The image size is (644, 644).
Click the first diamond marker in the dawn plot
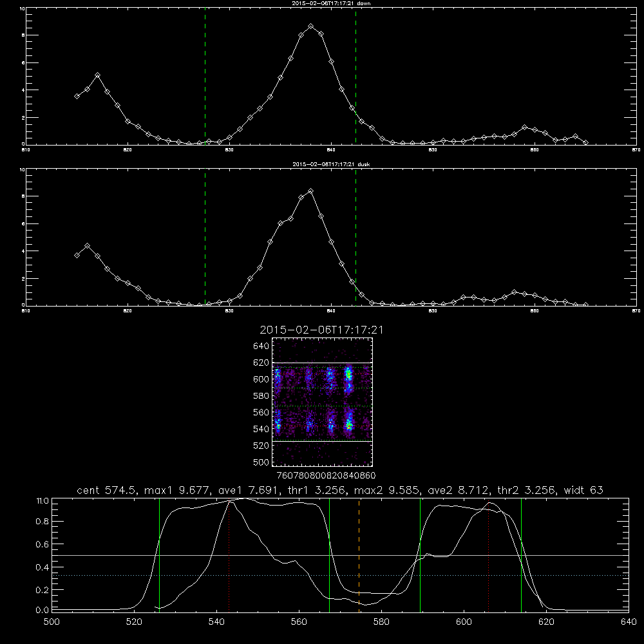[x=77, y=96]
